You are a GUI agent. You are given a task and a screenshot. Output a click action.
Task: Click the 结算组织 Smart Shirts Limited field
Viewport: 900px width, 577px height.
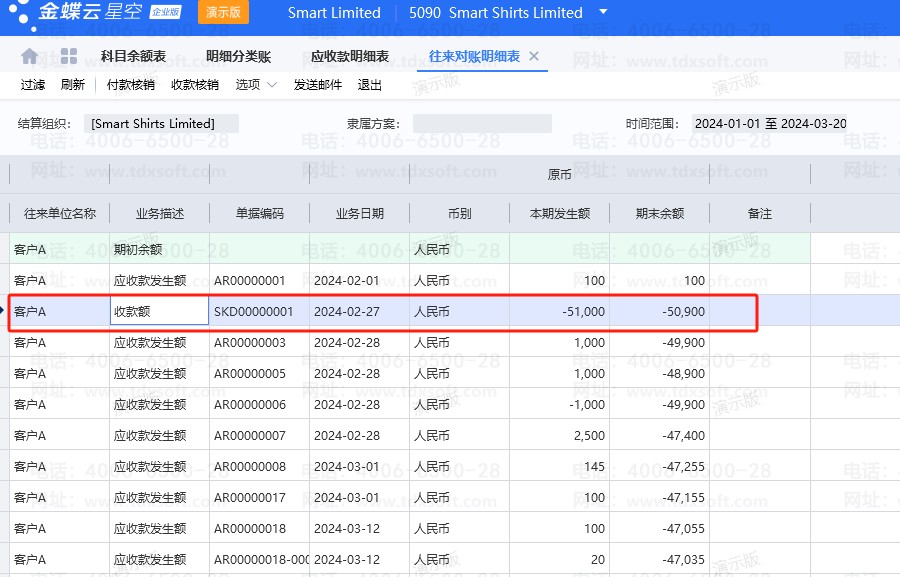point(161,124)
